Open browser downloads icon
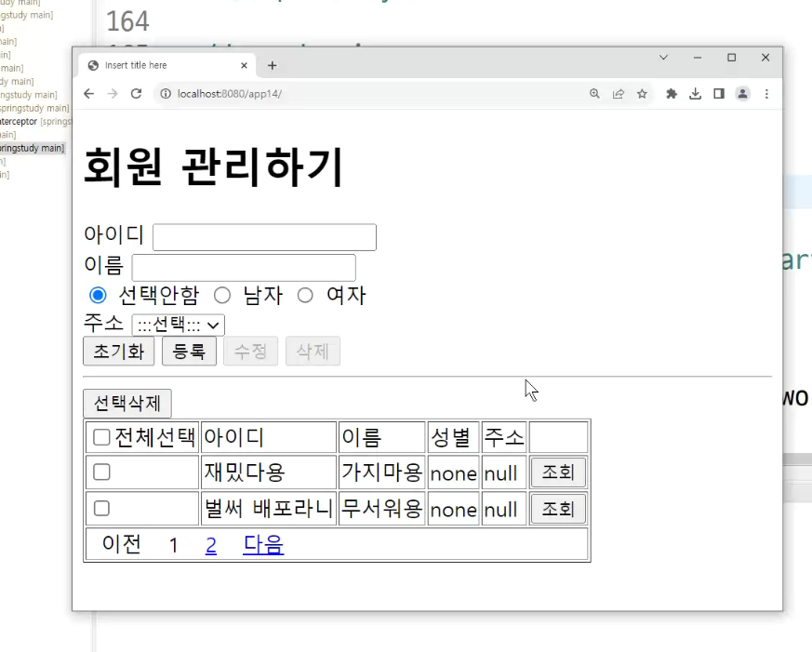 696,94
